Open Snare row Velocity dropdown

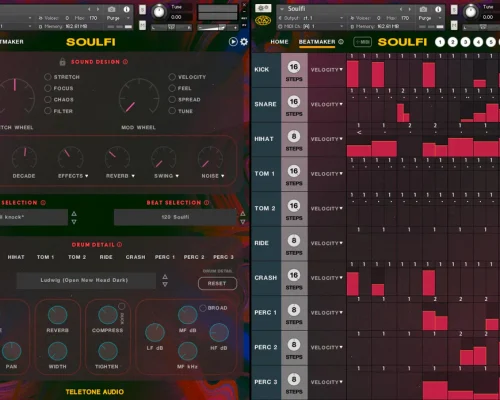327,104
